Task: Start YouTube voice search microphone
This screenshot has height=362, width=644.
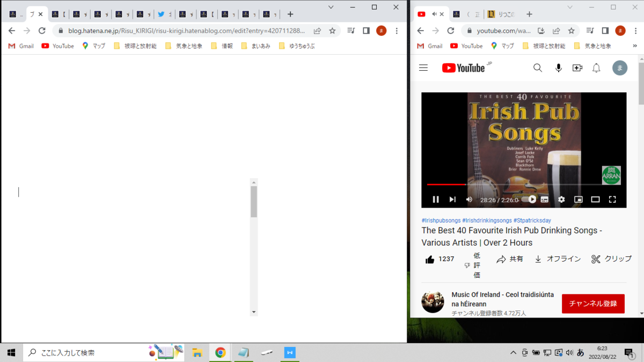Action: (558, 68)
